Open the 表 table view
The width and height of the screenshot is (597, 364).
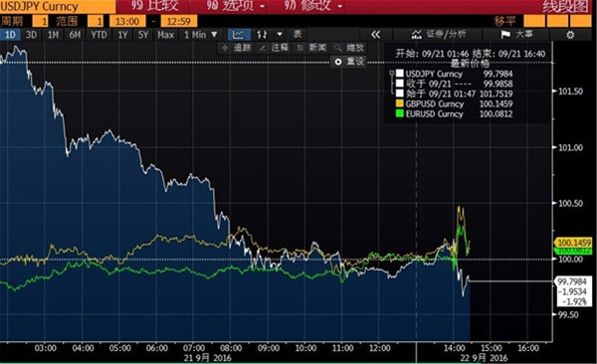click(298, 34)
